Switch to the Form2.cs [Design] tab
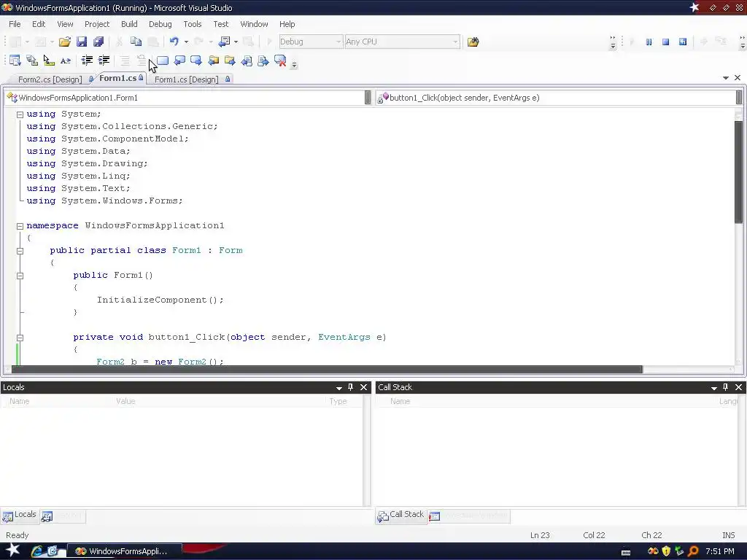This screenshot has height=560, width=747. [x=50, y=79]
